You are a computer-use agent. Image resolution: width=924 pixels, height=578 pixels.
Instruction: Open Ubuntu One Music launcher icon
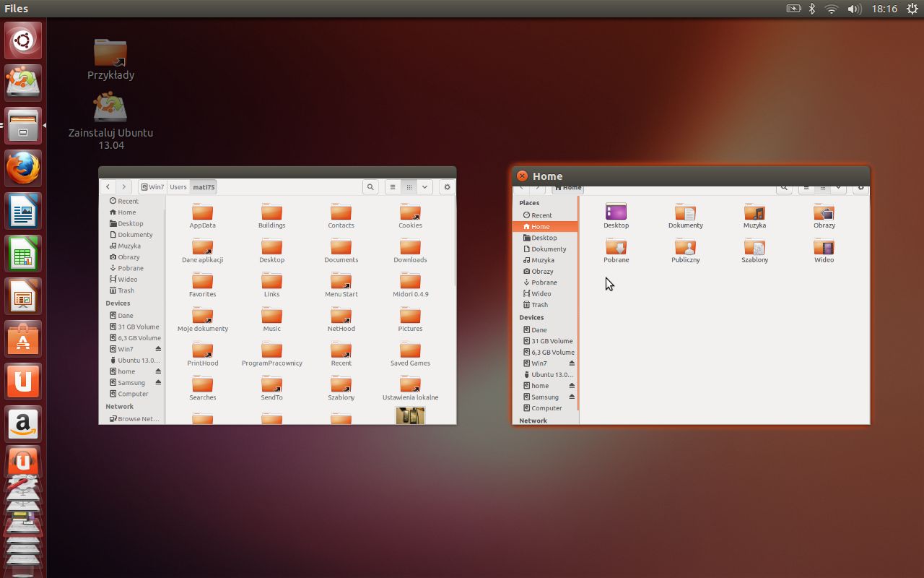24,461
